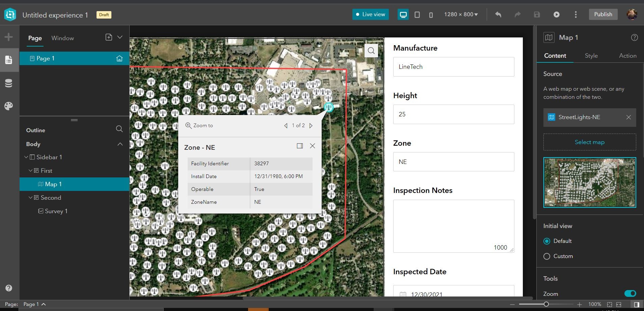
Task: Open the Insert widget panel
Action: 9,37
